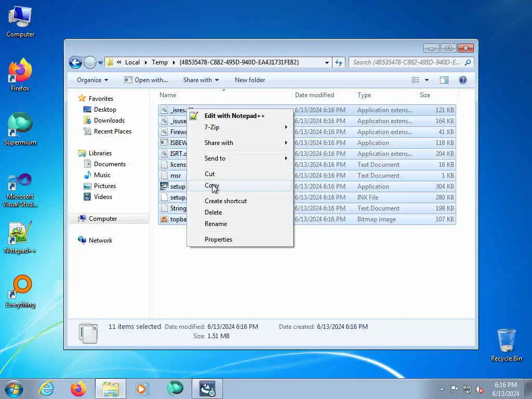Open the Organize dropdown menu
The height and width of the screenshot is (399, 532).
92,80
